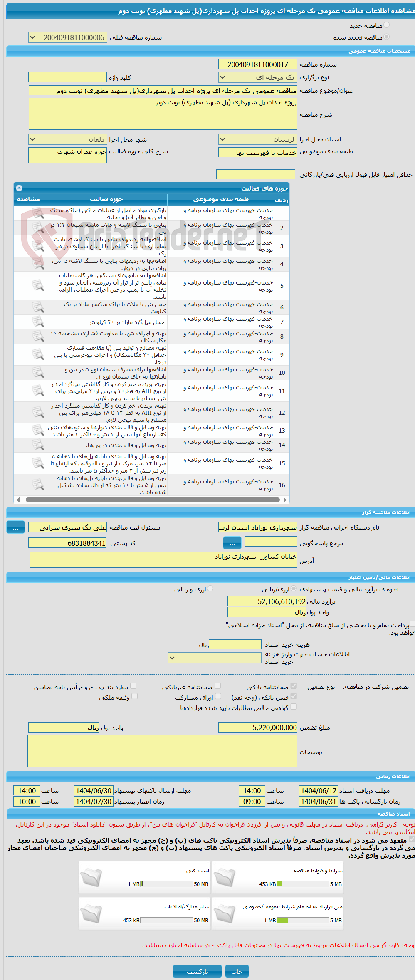Click the horizontal scrollbar of activity table
The width and height of the screenshot is (415, 980).
(x=153, y=500)
